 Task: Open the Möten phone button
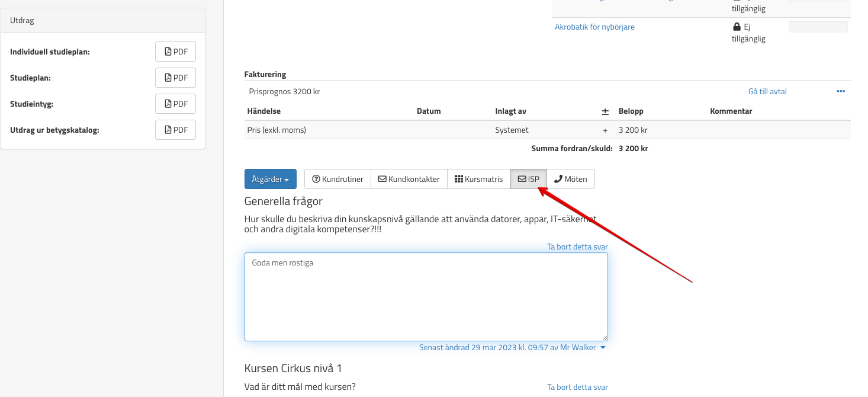pyautogui.click(x=570, y=179)
